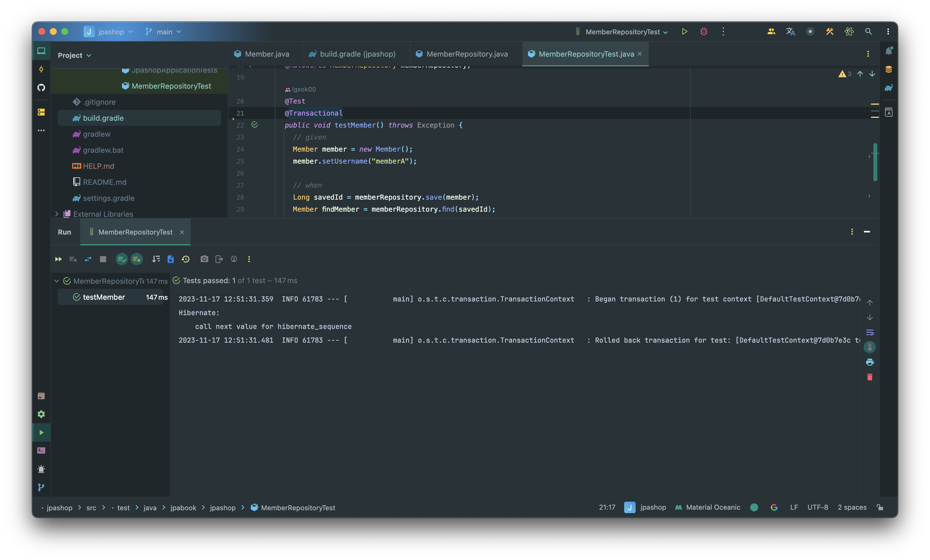This screenshot has width=930, height=560.
Task: Open the Terminal tool window icon
Action: pos(41,451)
